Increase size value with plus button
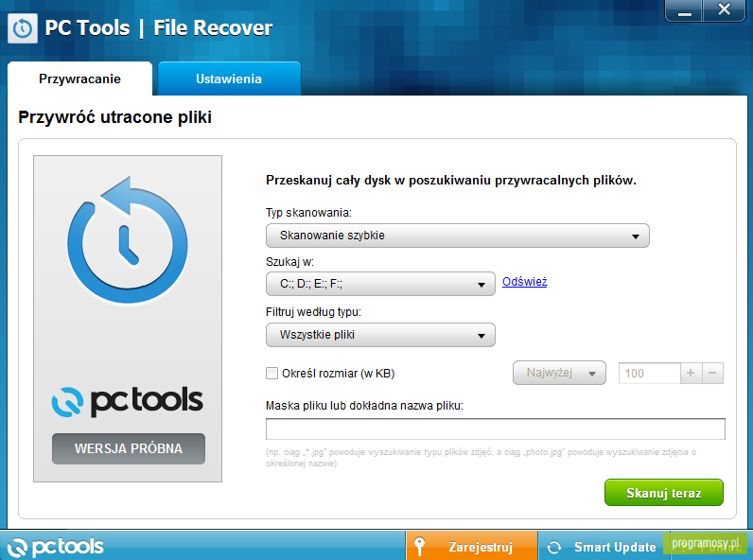The height and width of the screenshot is (560, 753). (x=691, y=373)
